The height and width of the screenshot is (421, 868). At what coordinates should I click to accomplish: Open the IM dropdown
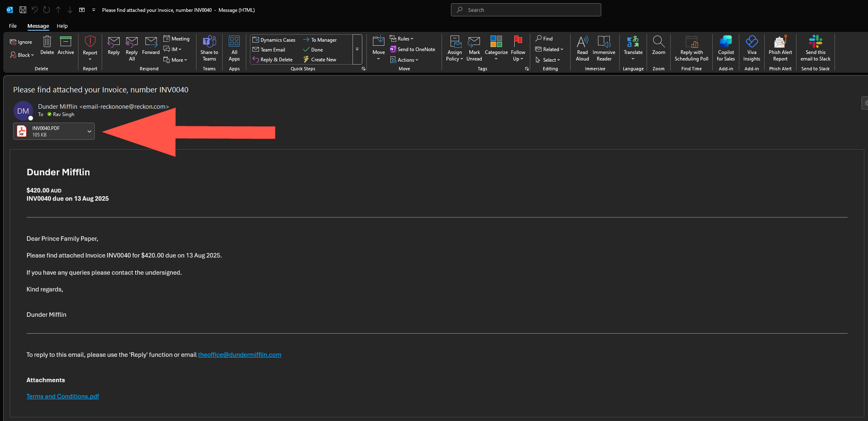[x=172, y=49]
